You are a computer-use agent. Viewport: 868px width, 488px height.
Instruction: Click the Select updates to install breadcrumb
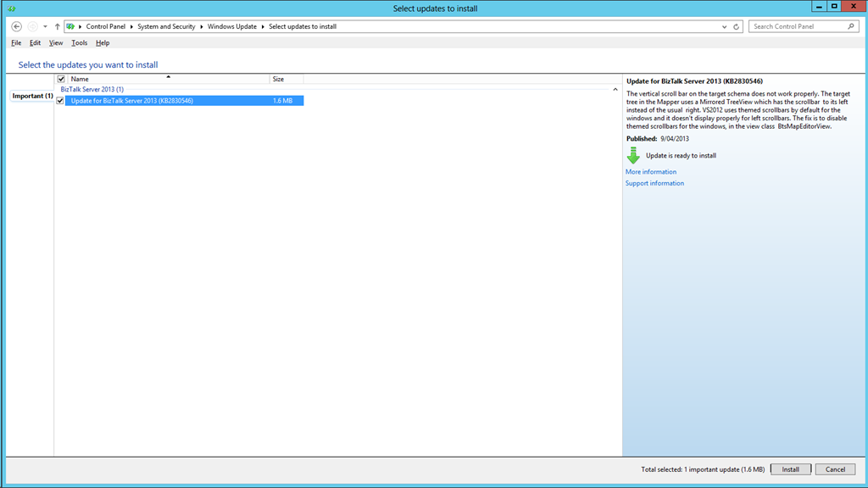click(x=303, y=26)
